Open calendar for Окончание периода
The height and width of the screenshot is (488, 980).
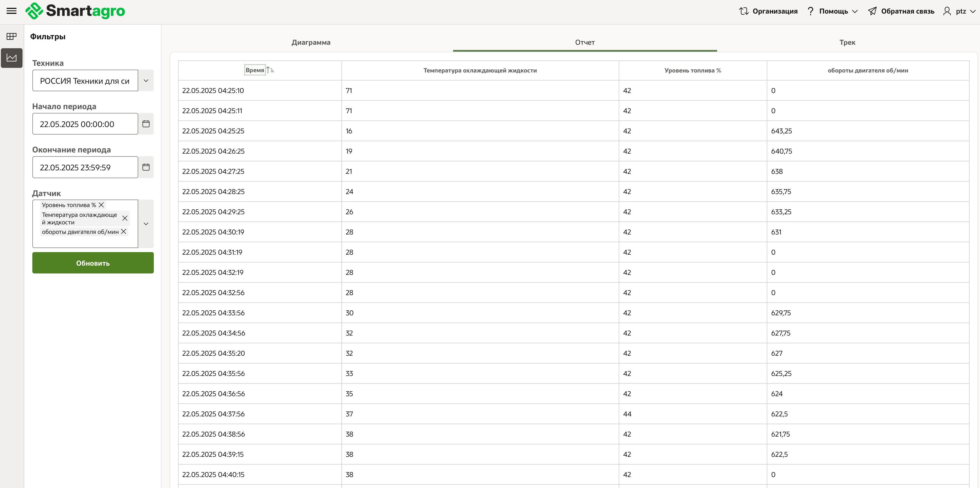tap(146, 167)
